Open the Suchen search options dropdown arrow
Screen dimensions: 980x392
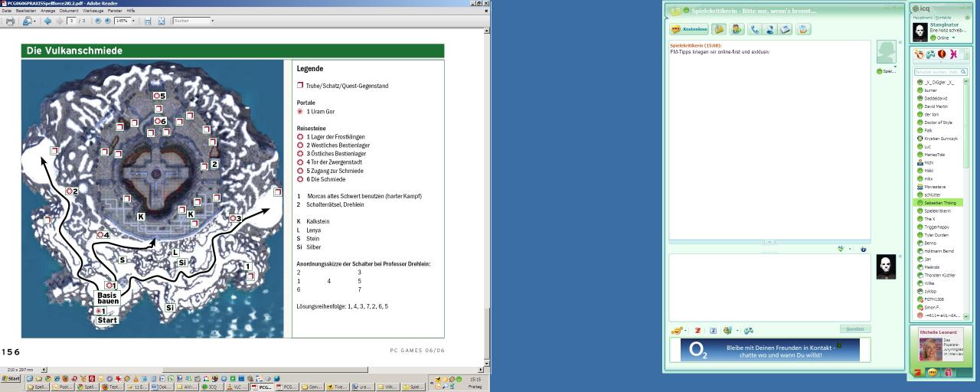tap(212, 21)
